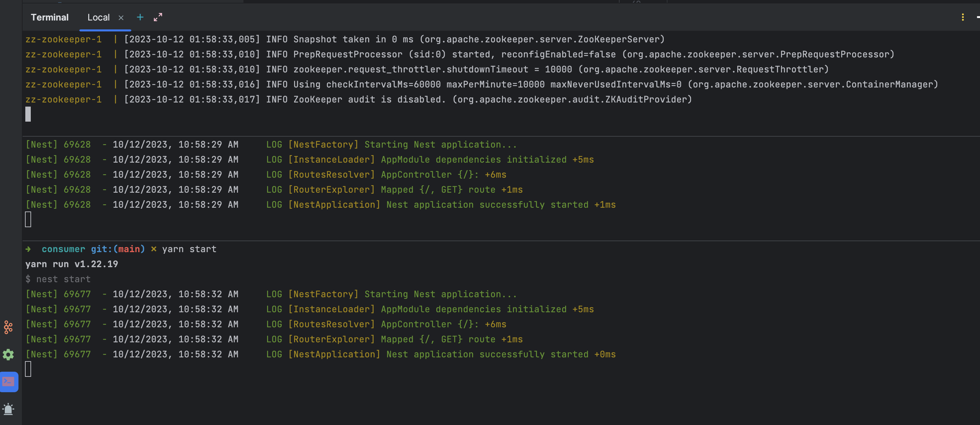Focus the middle Nest pane cursor
Screen dimensions: 980x425
click(28, 219)
